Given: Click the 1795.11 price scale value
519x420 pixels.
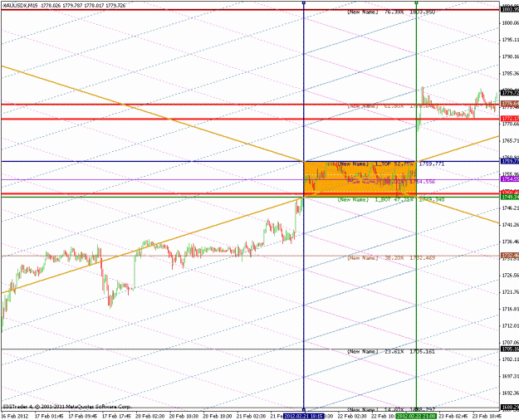Looking at the screenshot, I should click(x=511, y=40).
